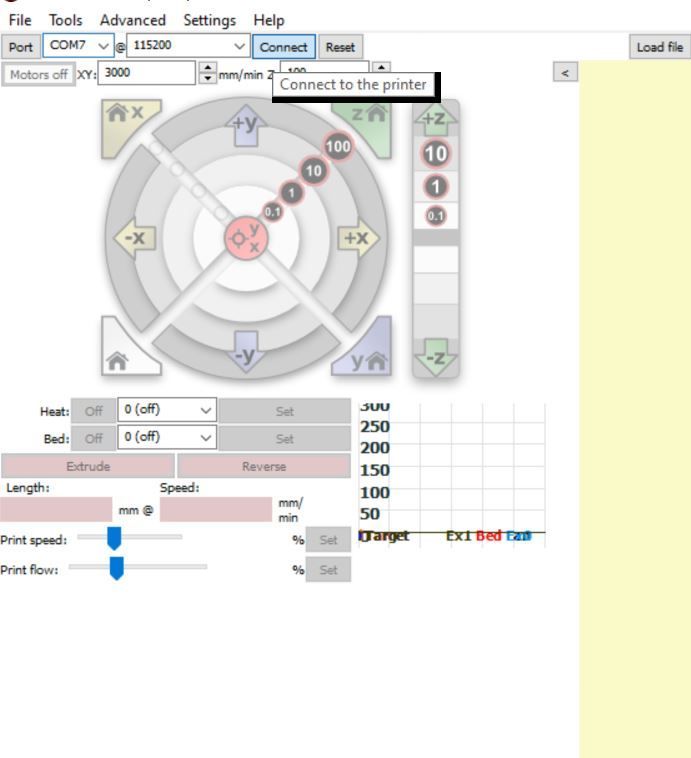Open the COM7 port dropdown
The height and width of the screenshot is (758, 691).
click(78, 45)
